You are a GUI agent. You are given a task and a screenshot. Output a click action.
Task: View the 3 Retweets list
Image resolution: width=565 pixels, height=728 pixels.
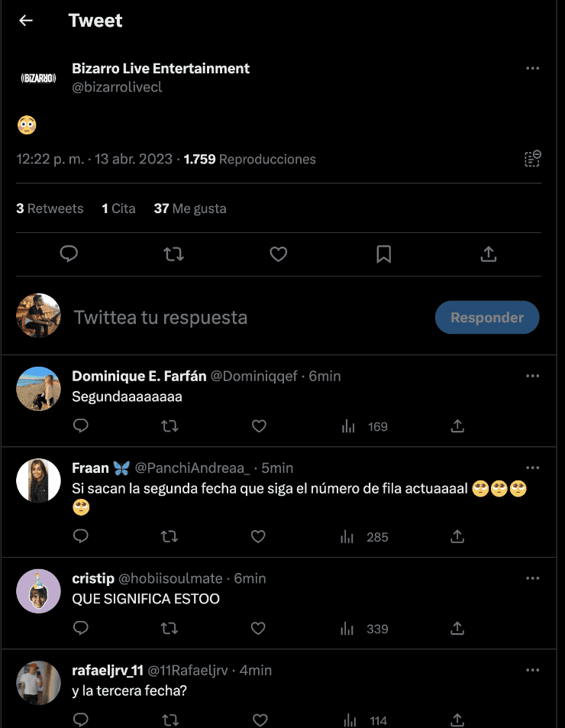coord(50,209)
